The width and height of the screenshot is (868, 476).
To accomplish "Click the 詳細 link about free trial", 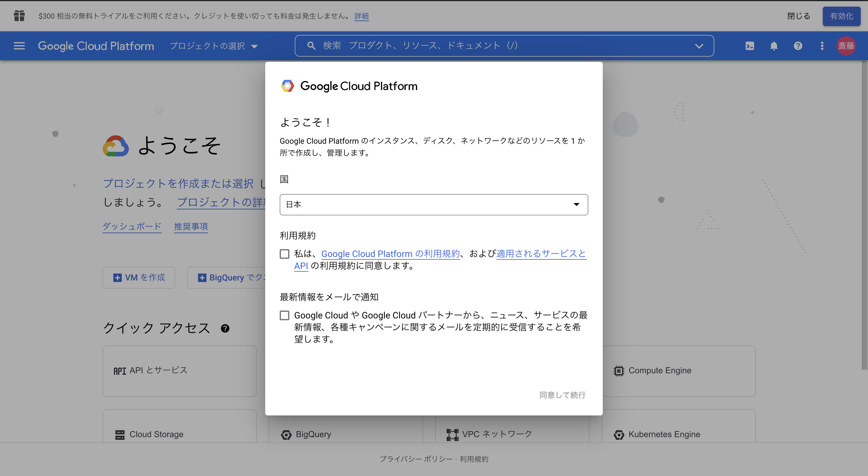I will pyautogui.click(x=361, y=16).
